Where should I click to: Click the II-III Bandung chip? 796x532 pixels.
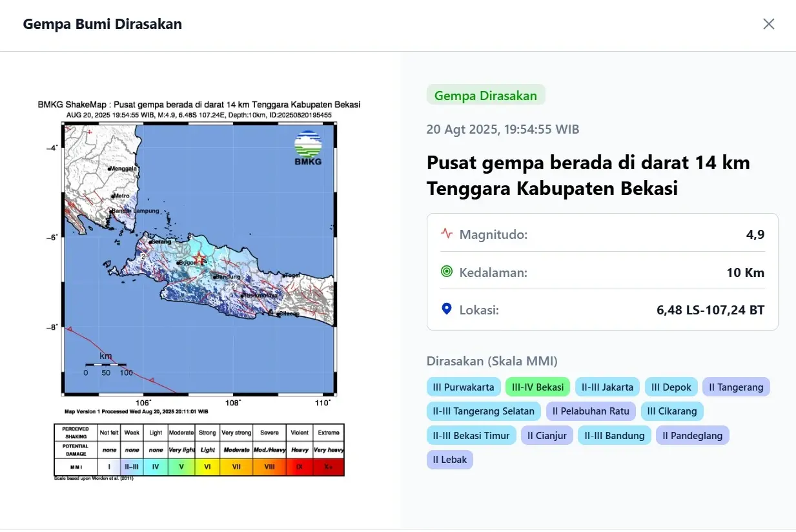coord(614,435)
